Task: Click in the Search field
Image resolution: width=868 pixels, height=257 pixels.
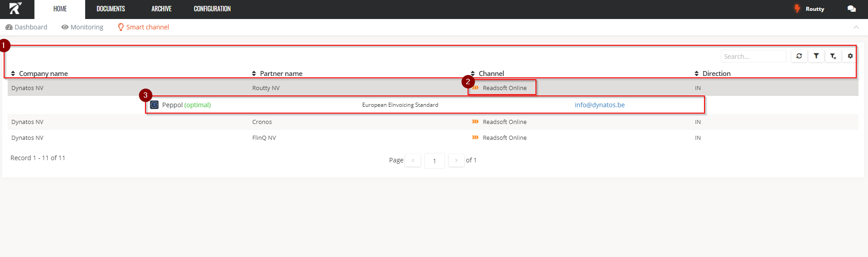Action: click(753, 56)
